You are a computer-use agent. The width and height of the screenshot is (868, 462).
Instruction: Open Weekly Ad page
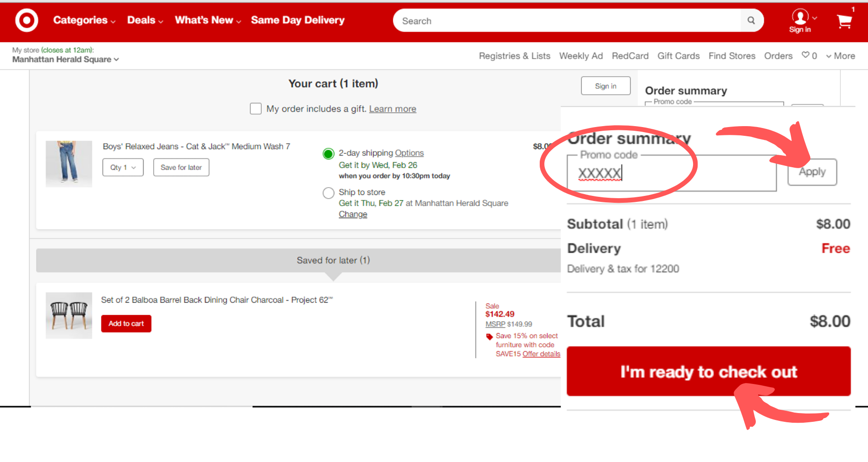coord(581,56)
